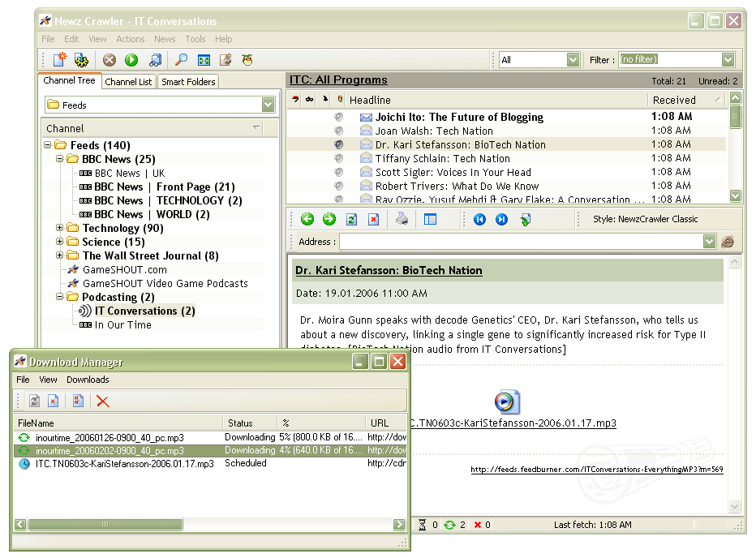The image size is (756, 558).
Task: Sort downloads by the FileName column header
Action: click(x=118, y=423)
